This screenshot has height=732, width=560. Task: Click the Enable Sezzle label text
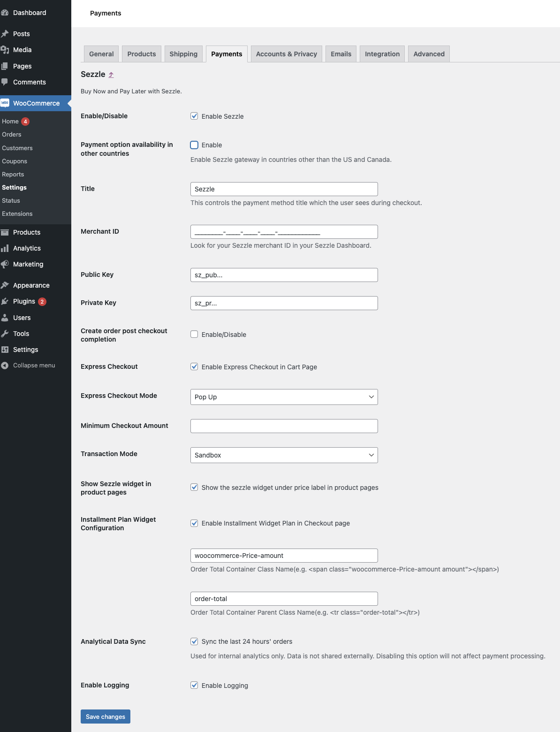(x=222, y=116)
